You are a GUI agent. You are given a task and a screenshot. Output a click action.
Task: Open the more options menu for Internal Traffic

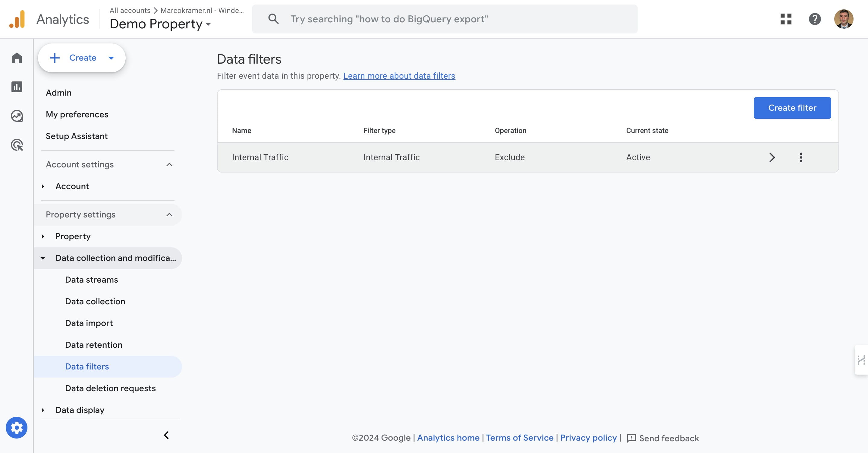801,157
